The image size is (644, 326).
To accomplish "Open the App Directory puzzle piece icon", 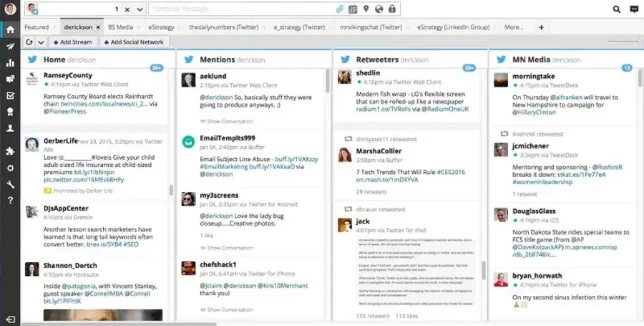I will 10,151.
